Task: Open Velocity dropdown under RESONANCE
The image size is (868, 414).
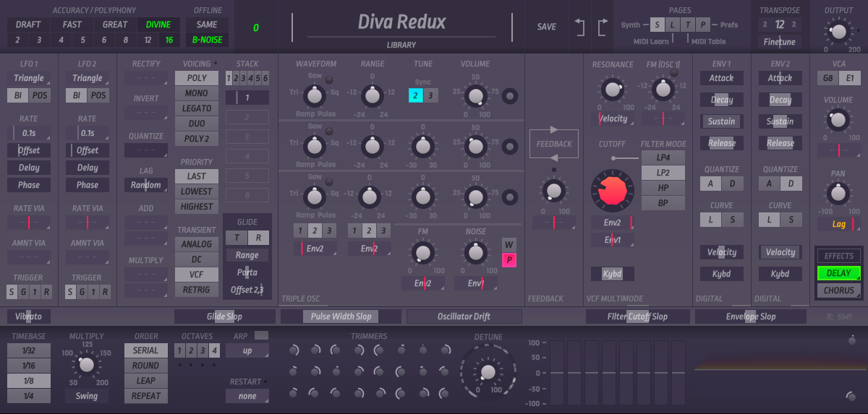Action: pos(613,118)
